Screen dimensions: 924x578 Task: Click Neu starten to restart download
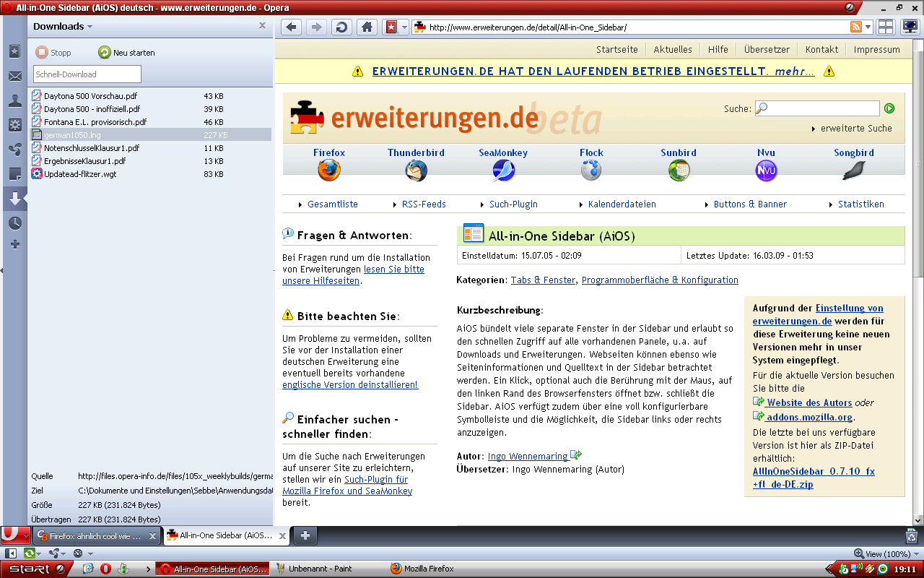click(126, 52)
